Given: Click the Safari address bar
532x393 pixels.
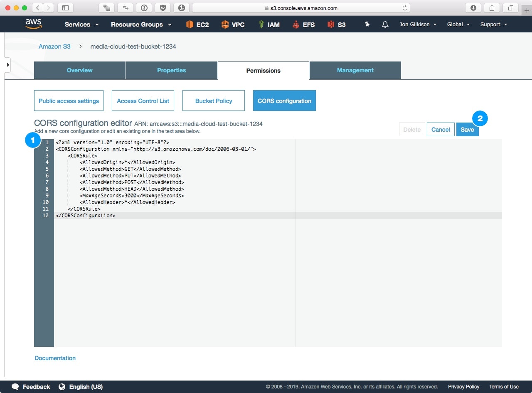Looking at the screenshot, I should [x=301, y=8].
